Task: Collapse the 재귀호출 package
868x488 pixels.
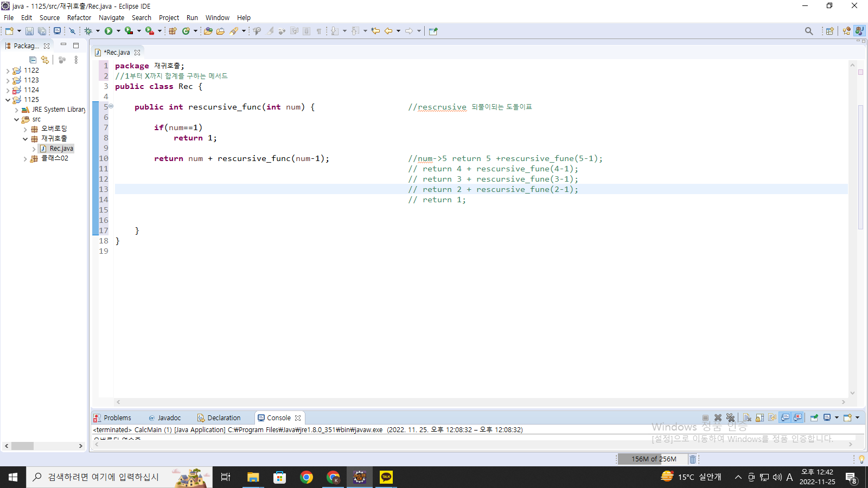Action: tap(25, 139)
